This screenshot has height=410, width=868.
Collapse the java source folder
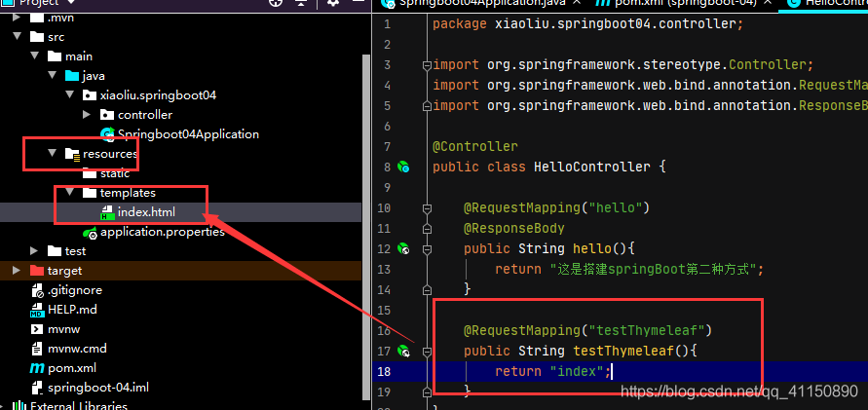click(52, 76)
